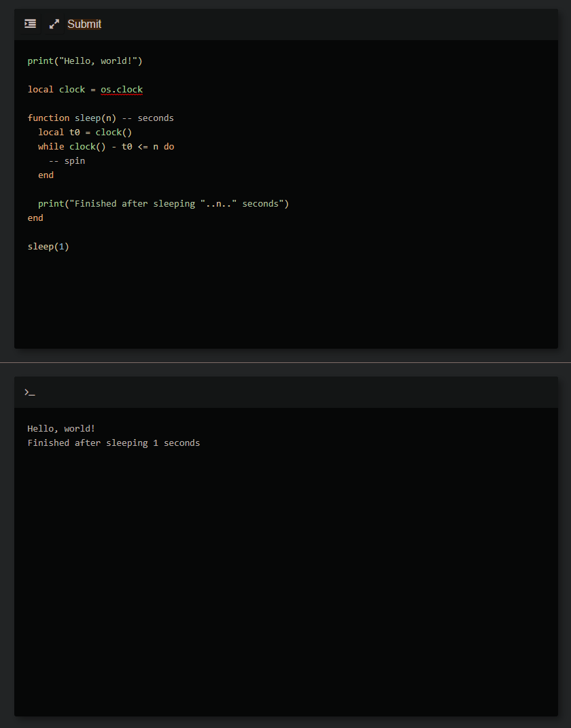Click the terminal prompt icon
Screen dimensions: 571x728
[30, 392]
